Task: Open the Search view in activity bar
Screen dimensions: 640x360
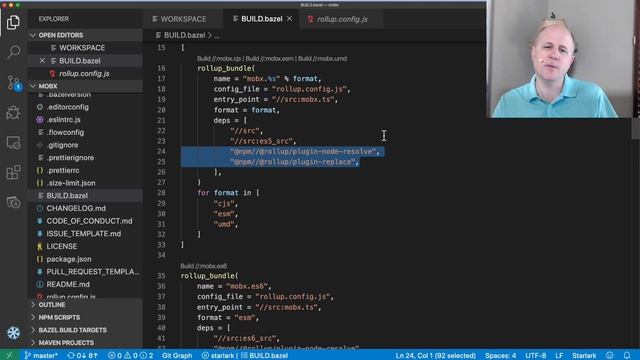Action: pyautogui.click(x=13, y=52)
